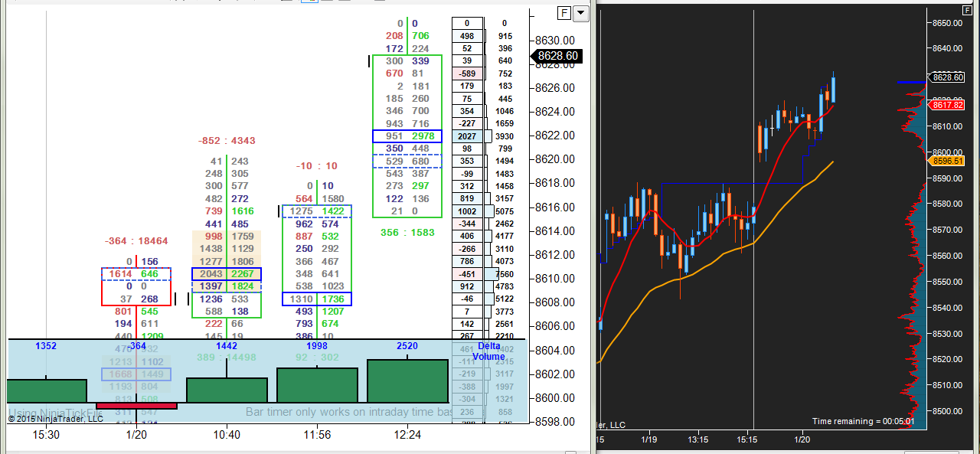
Task: Click the 1352 delta volume value
Action: (x=46, y=346)
